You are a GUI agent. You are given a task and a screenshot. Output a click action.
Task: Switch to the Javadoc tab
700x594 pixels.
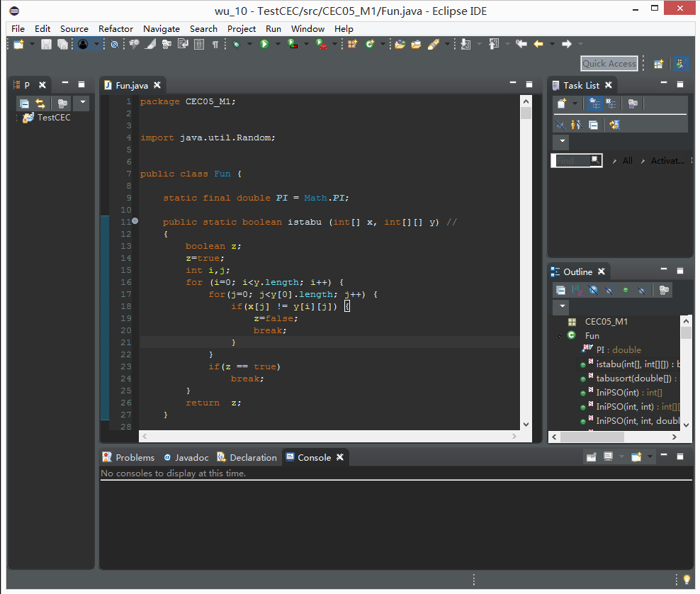(186, 457)
